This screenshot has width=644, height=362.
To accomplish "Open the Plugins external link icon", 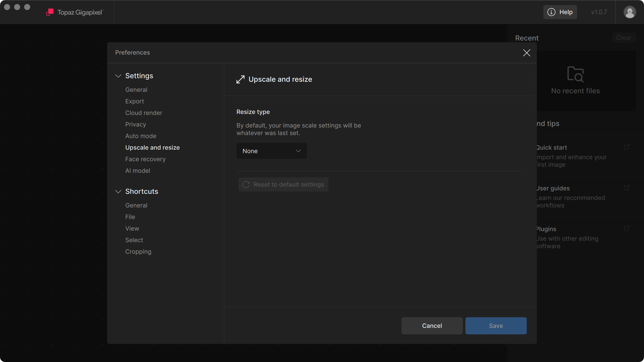I will click(x=627, y=229).
